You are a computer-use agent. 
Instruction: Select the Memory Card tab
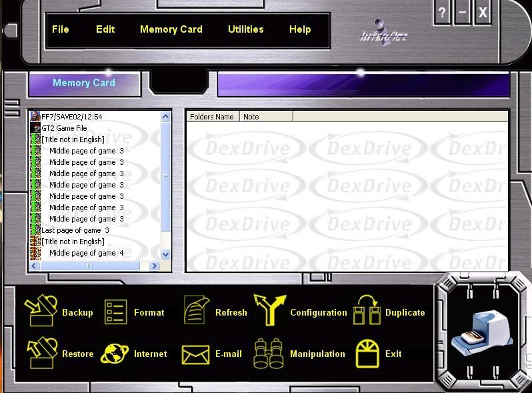tap(84, 83)
